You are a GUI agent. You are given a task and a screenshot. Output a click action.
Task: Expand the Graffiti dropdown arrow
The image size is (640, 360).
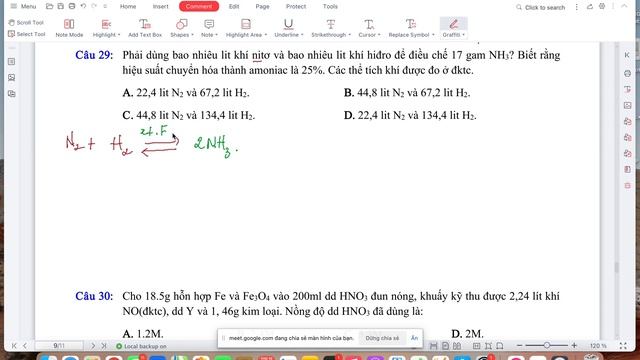click(464, 35)
